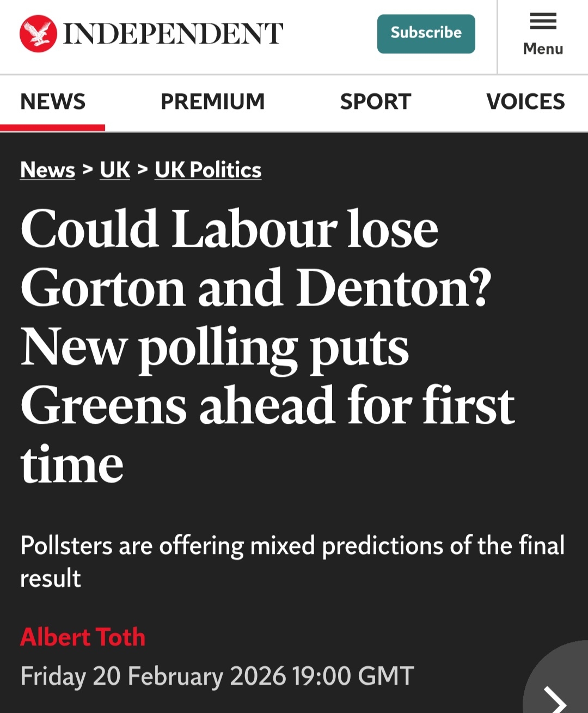Open the UK Politics breadcrumb link
The height and width of the screenshot is (713, 588).
[x=208, y=170]
